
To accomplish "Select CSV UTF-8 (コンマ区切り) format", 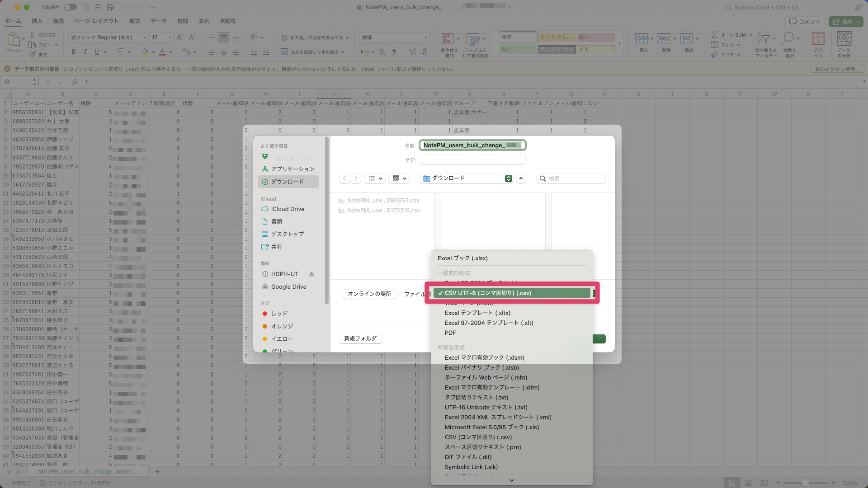I will click(512, 293).
